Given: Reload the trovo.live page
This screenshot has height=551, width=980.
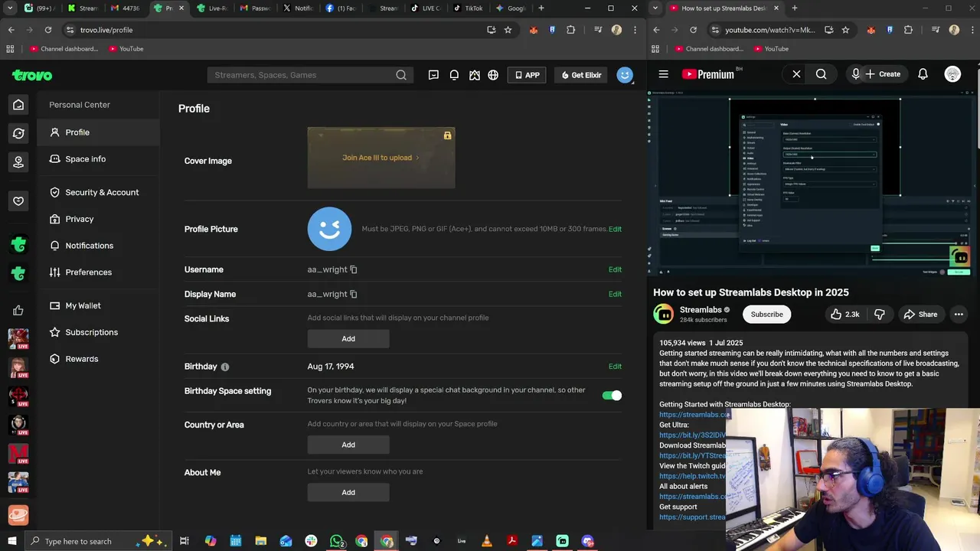Looking at the screenshot, I should [47, 30].
